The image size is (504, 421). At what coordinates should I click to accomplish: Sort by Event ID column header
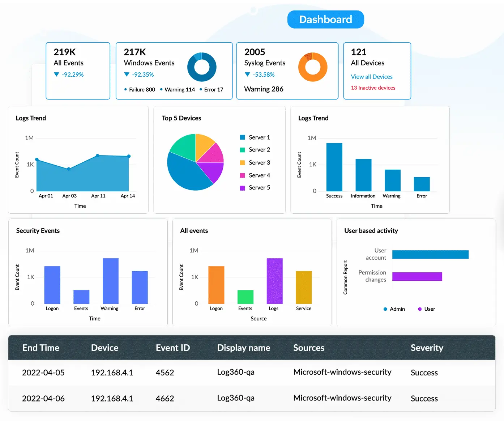(173, 348)
